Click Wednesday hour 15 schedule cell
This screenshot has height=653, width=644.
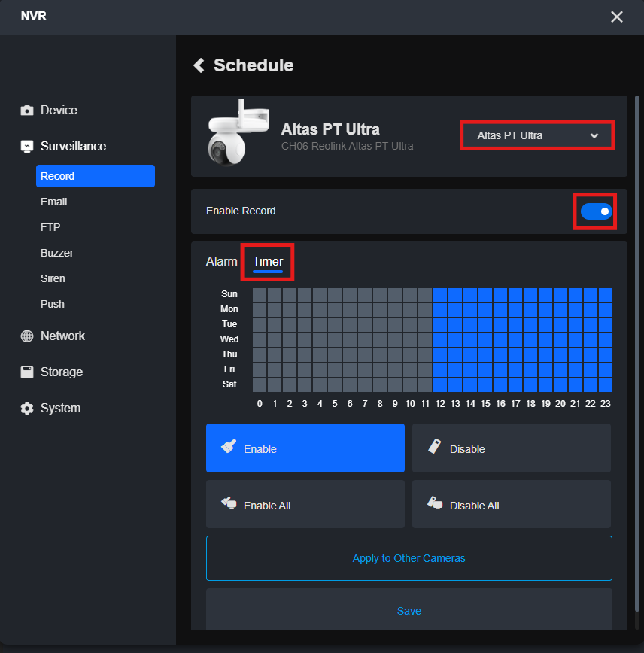[485, 340]
